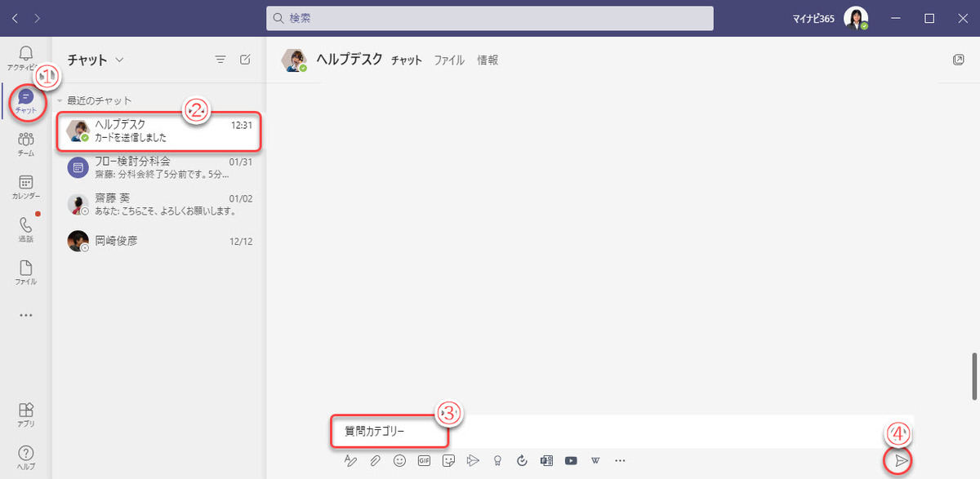Click the message input with 質問カテゴリー

coord(624,431)
